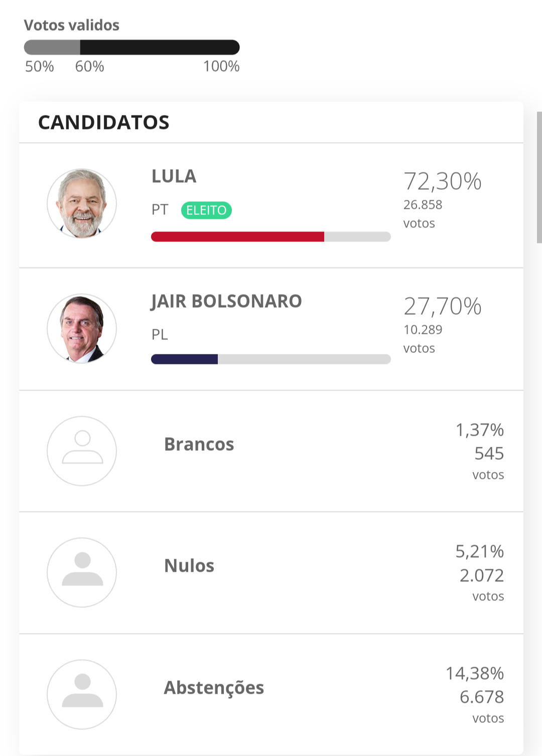Click the LULA candidate name
The width and height of the screenshot is (542, 756).
pyautogui.click(x=174, y=176)
